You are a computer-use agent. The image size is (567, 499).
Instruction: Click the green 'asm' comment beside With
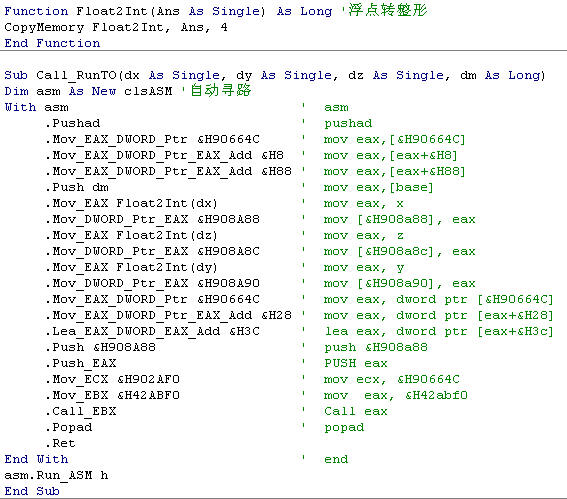point(336,108)
